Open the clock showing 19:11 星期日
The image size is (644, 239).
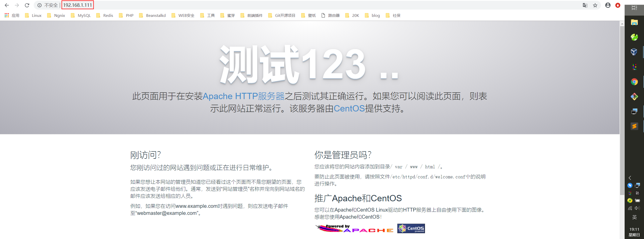coord(634,232)
